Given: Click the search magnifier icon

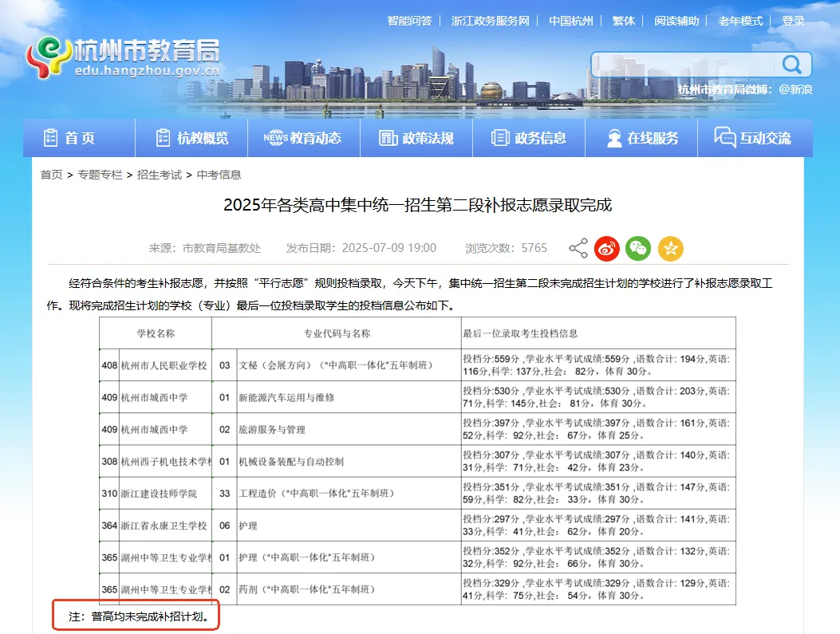Looking at the screenshot, I should [791, 64].
